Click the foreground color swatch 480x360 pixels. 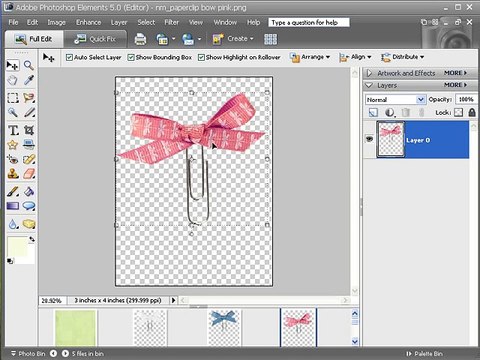coord(17,247)
